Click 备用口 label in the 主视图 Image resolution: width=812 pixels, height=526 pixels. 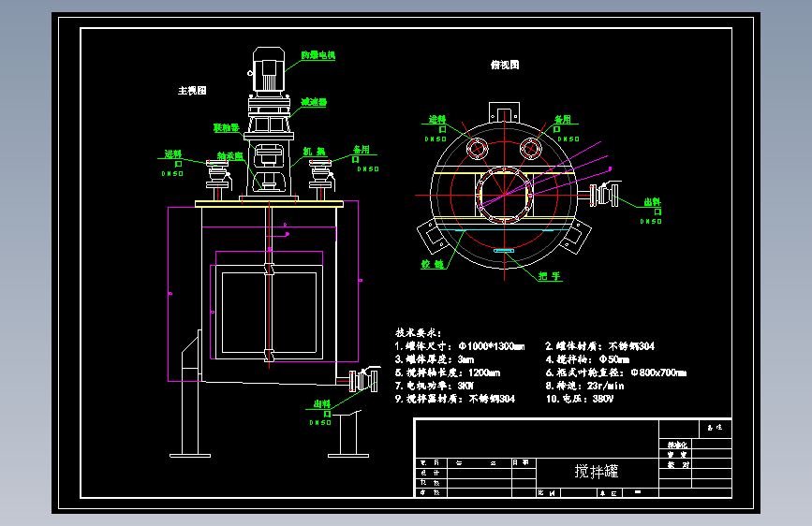coord(361,153)
